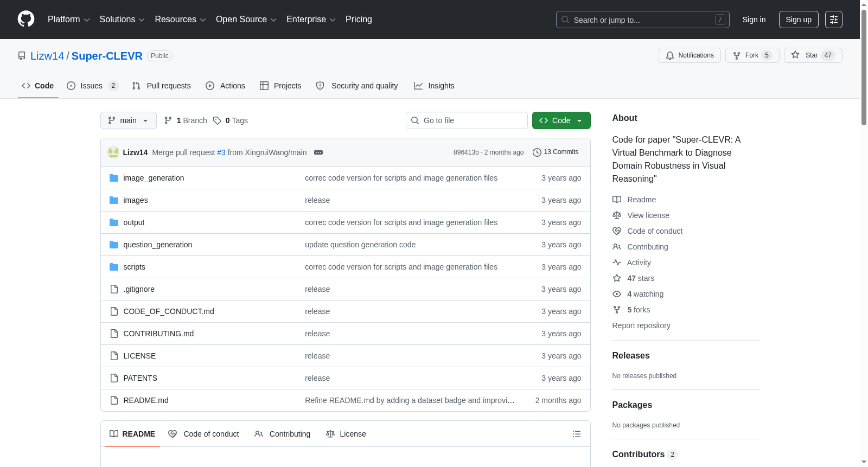Expand the Open Source menu

246,20
